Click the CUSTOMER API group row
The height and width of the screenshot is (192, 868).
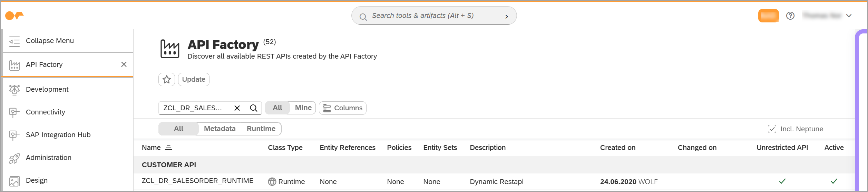(494, 165)
